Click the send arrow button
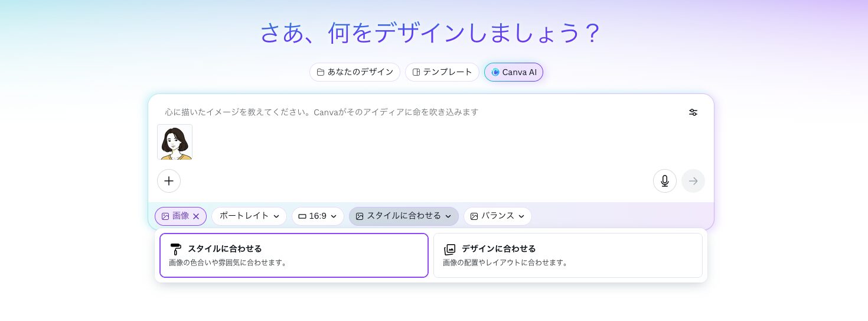868x321 pixels. (x=693, y=181)
